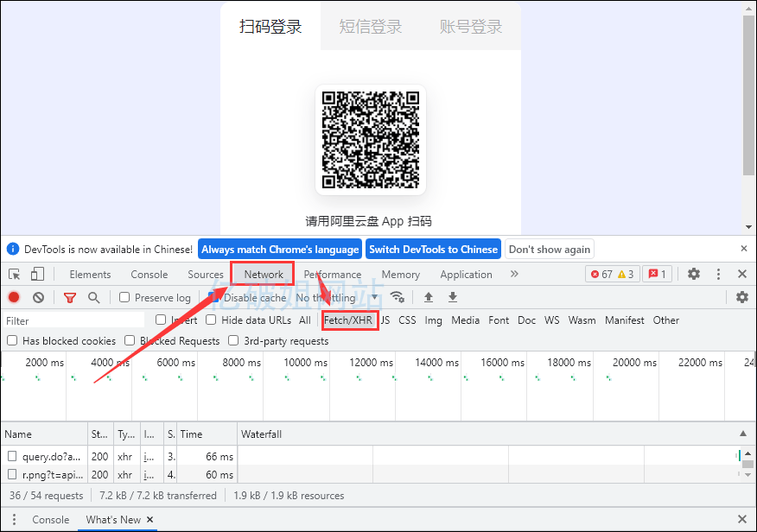Stop recording network log red button

click(x=14, y=298)
